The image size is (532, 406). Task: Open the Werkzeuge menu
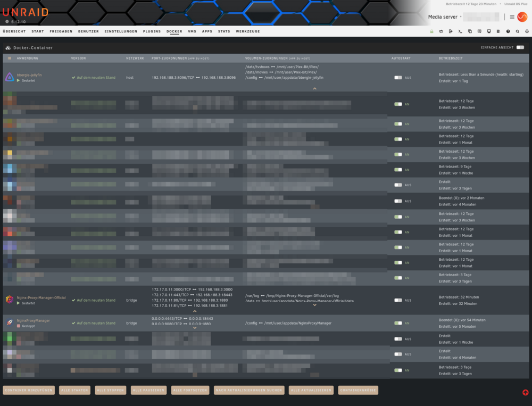point(248,31)
